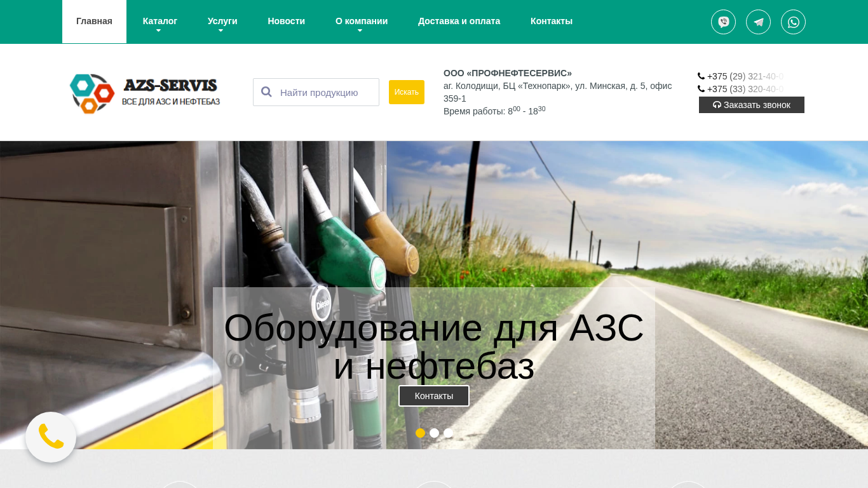The height and width of the screenshot is (488, 868).
Task: Expand the Каталог menu arrow
Action: [159, 30]
